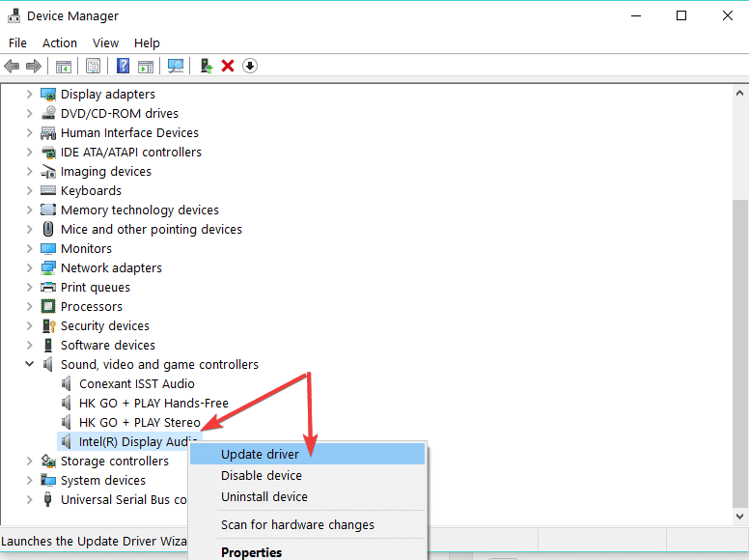Select Mice and other pointing devices label
The width and height of the screenshot is (749, 560).
(x=152, y=230)
